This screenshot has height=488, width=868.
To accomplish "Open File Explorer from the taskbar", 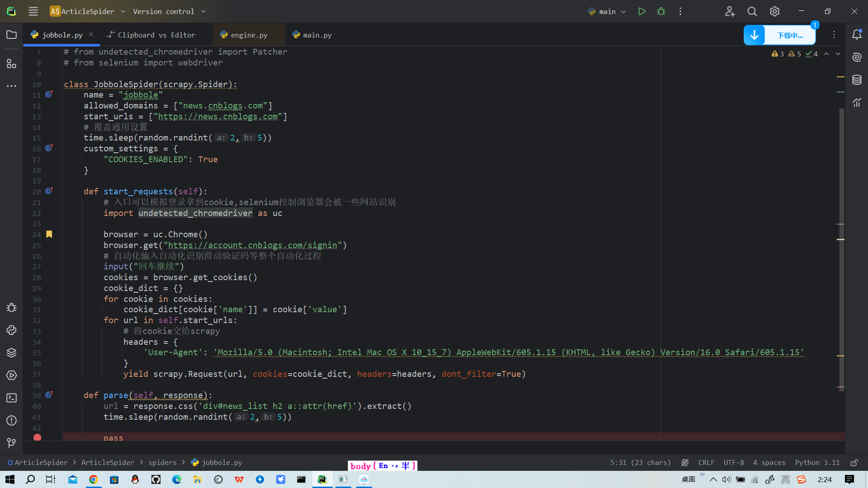I will (197, 479).
